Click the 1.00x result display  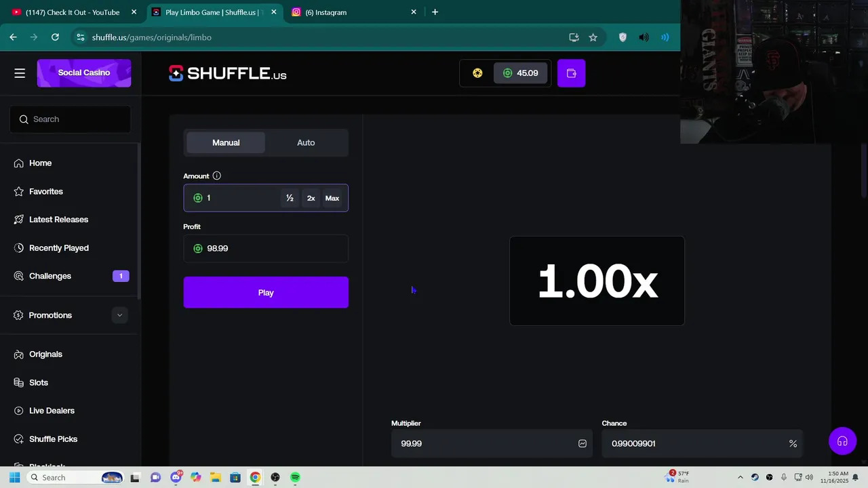tap(597, 281)
